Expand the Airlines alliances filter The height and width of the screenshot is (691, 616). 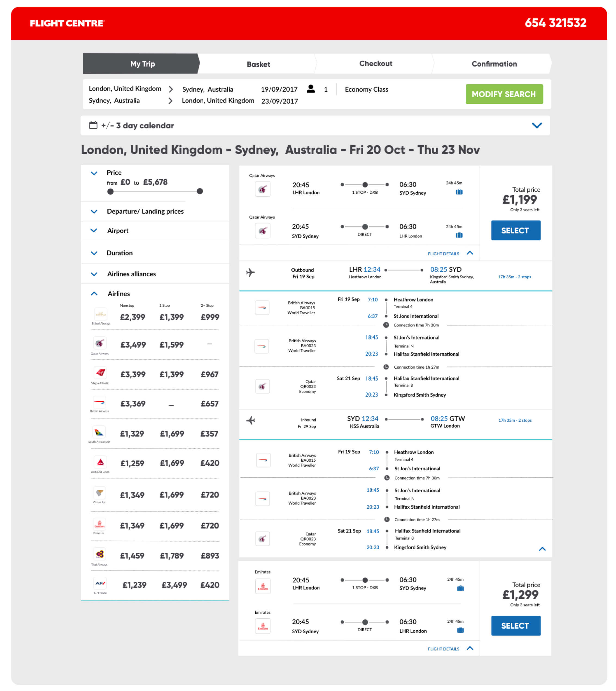coord(94,274)
